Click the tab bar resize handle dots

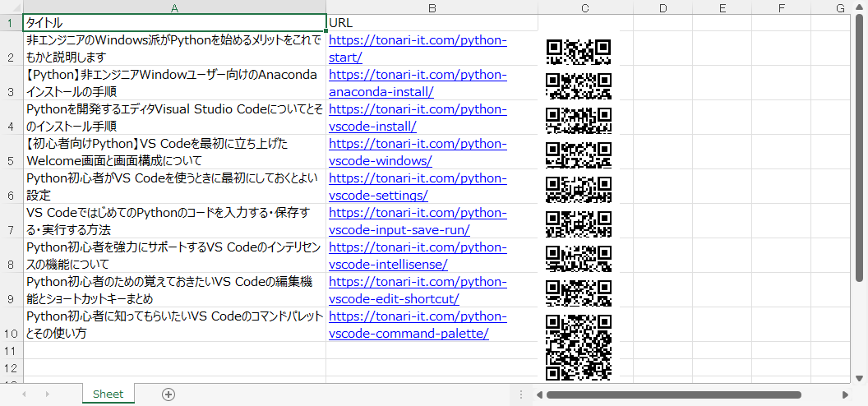[x=521, y=394]
